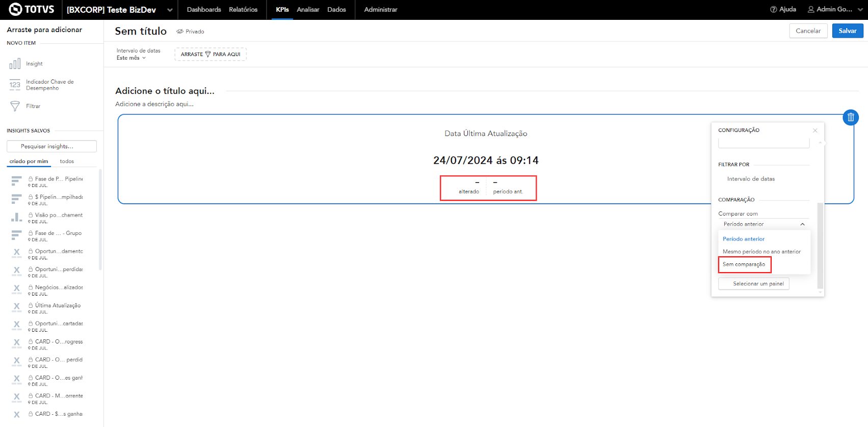Open the Ajuda help menu
The width and height of the screenshot is (868, 427).
[783, 9]
